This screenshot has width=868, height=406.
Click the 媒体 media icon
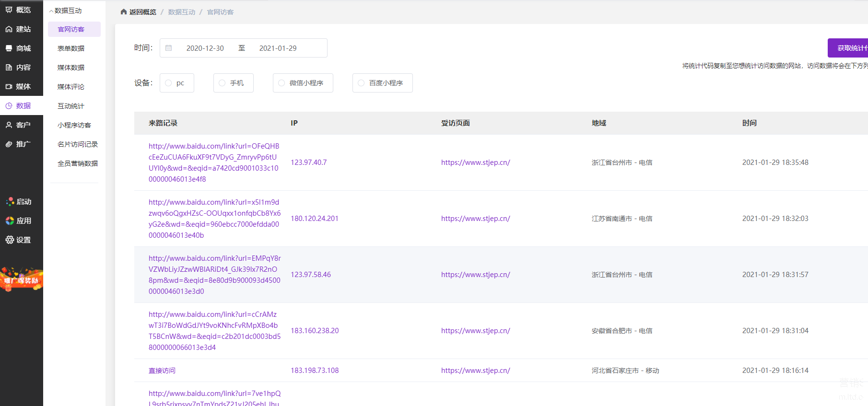click(x=9, y=86)
